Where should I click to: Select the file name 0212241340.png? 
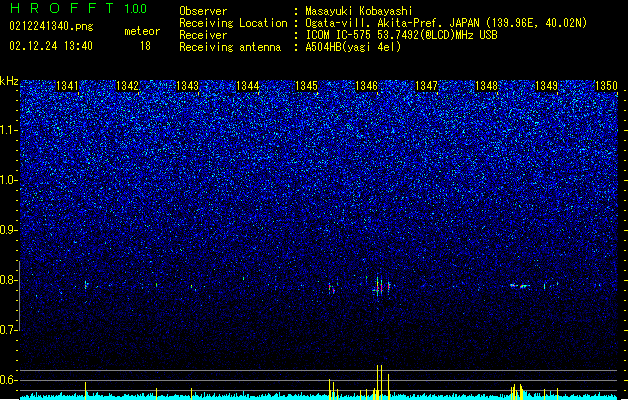tap(51, 26)
